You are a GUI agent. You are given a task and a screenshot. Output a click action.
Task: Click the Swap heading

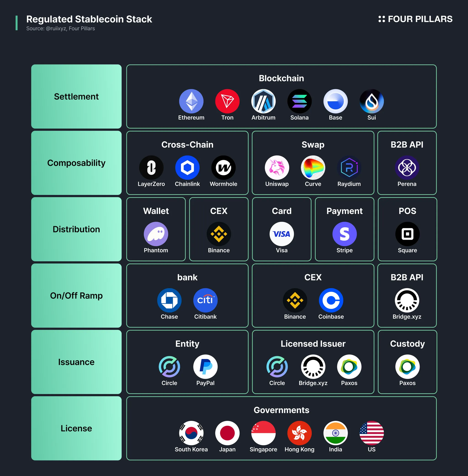click(313, 145)
